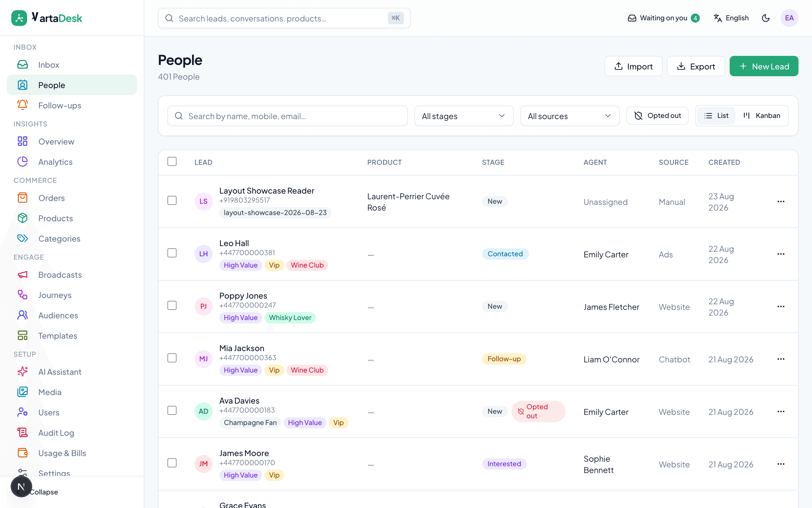Click the Champagne Fan tag on Ava Davies
Viewport: 812px width, 508px height.
(250, 423)
